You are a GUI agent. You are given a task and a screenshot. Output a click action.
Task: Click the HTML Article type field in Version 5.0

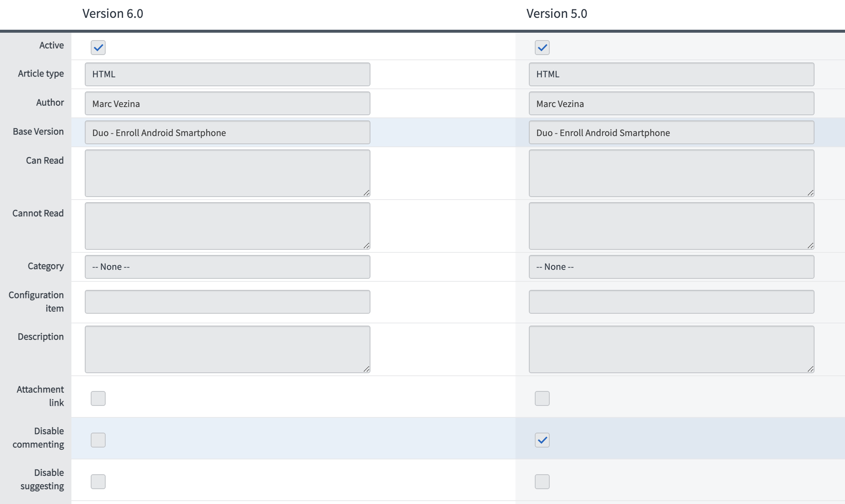click(671, 74)
